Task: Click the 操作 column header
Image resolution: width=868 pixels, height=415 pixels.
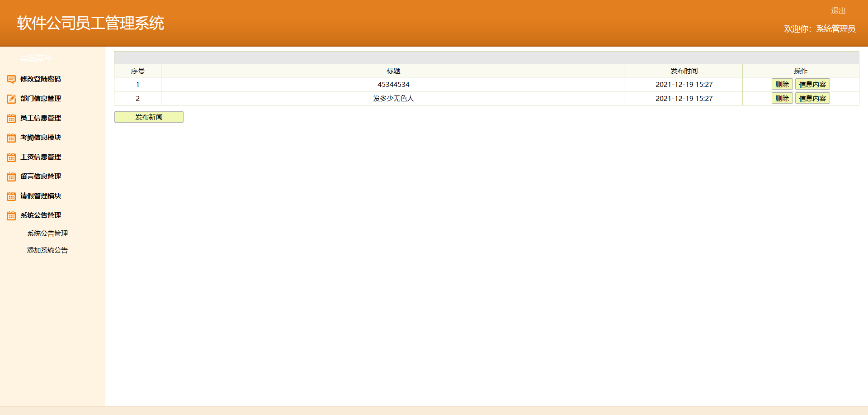Action: point(801,71)
